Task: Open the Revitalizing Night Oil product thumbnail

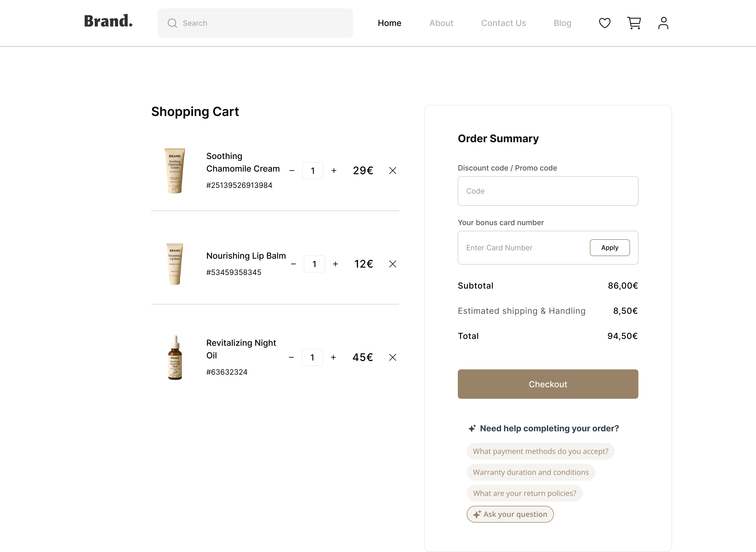Action: [175, 358]
